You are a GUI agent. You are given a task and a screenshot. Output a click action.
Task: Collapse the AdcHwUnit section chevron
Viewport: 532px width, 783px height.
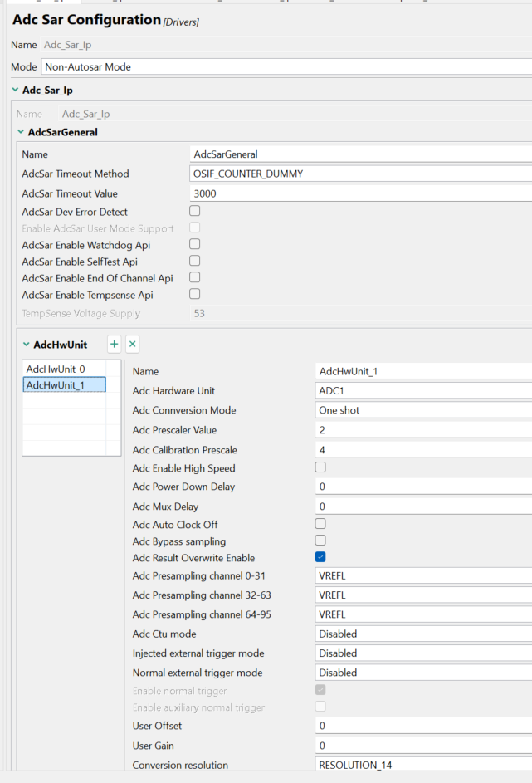(x=27, y=345)
